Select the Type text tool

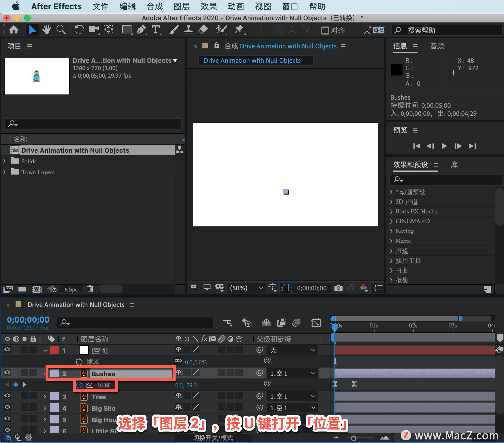(x=156, y=30)
